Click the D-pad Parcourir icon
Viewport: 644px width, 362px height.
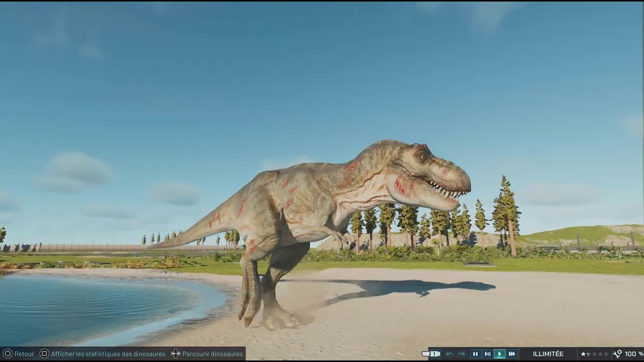coord(176,354)
